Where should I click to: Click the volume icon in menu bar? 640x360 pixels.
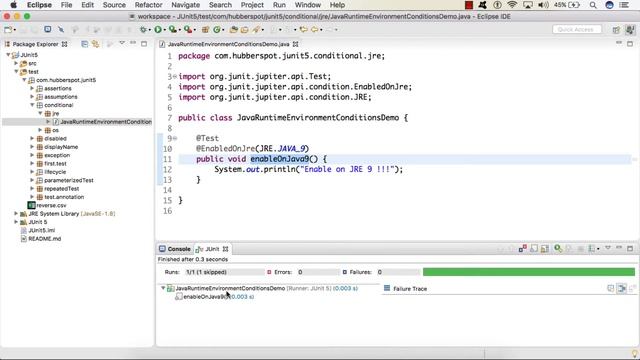tap(543, 5)
